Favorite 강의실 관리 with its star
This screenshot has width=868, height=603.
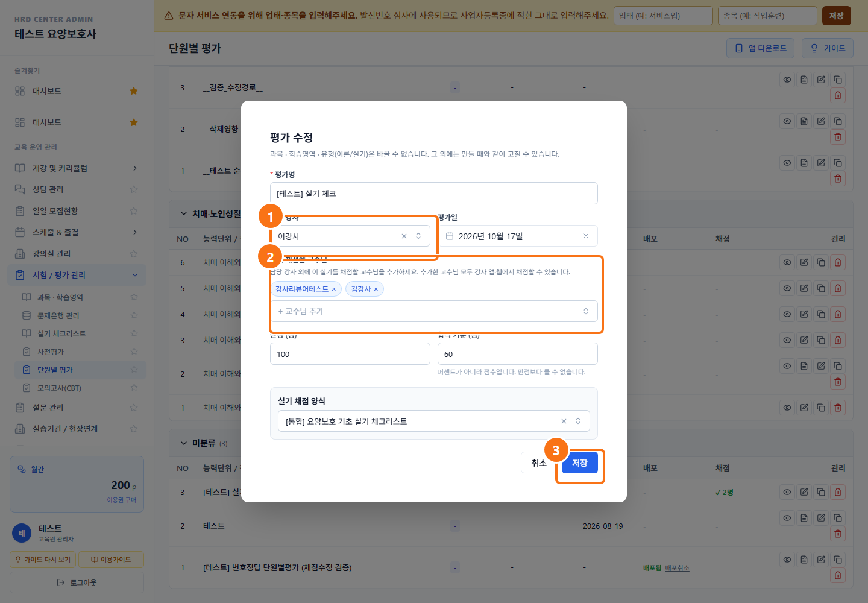[x=134, y=254]
